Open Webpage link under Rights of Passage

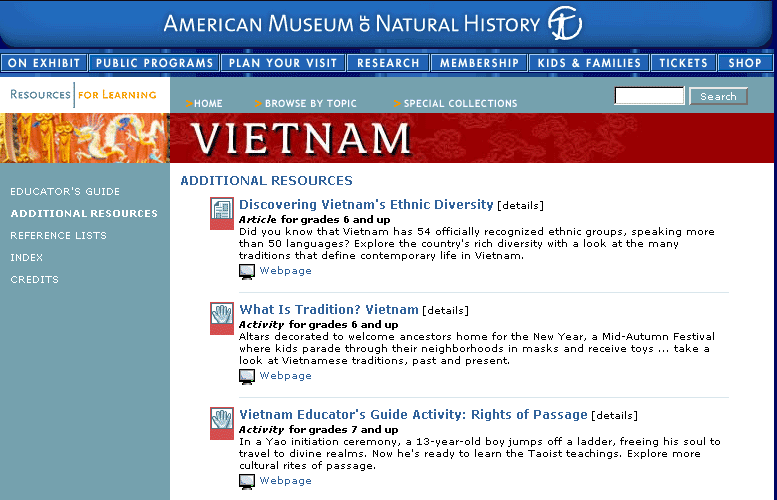tap(285, 481)
